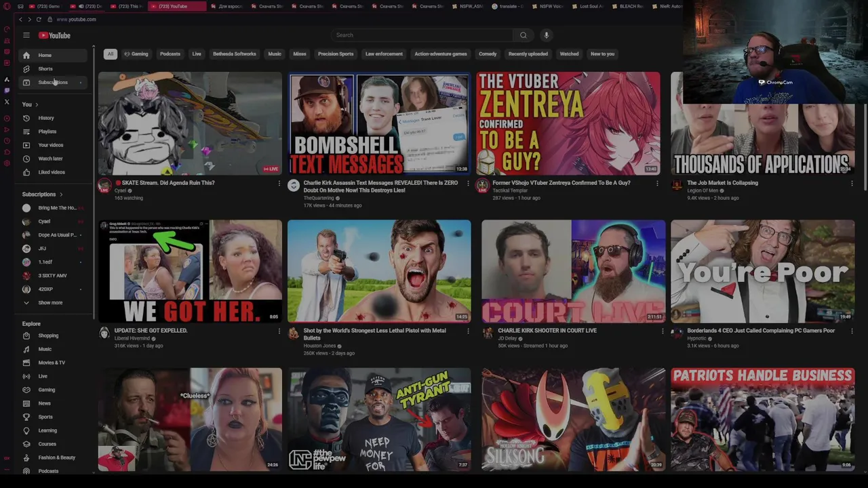
Task: Open Gaming in Explore sidebar
Action: pos(54,390)
